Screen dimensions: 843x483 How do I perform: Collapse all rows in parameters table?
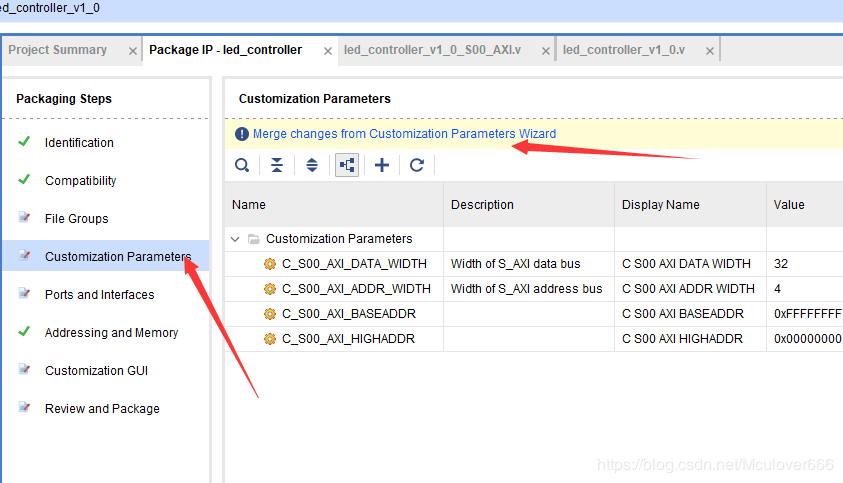click(x=277, y=165)
